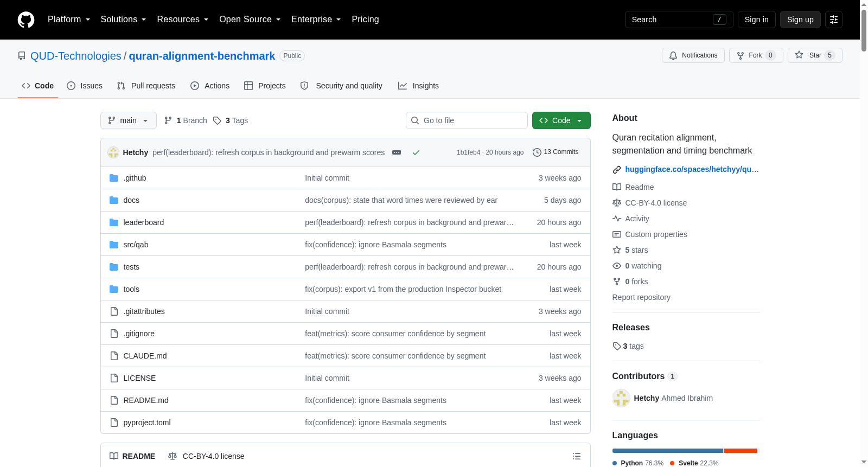Click the header Search box
The height and width of the screenshot is (467, 868).
point(679,20)
